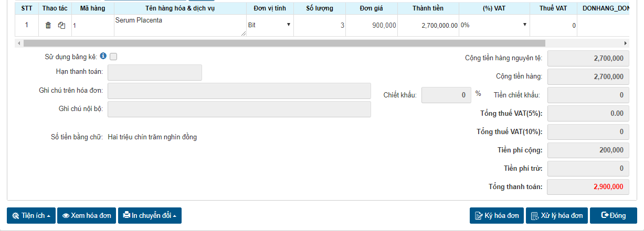Click the info icon next to Sử dụng bảng kê
This screenshot has height=231, width=644.
coord(103,56)
